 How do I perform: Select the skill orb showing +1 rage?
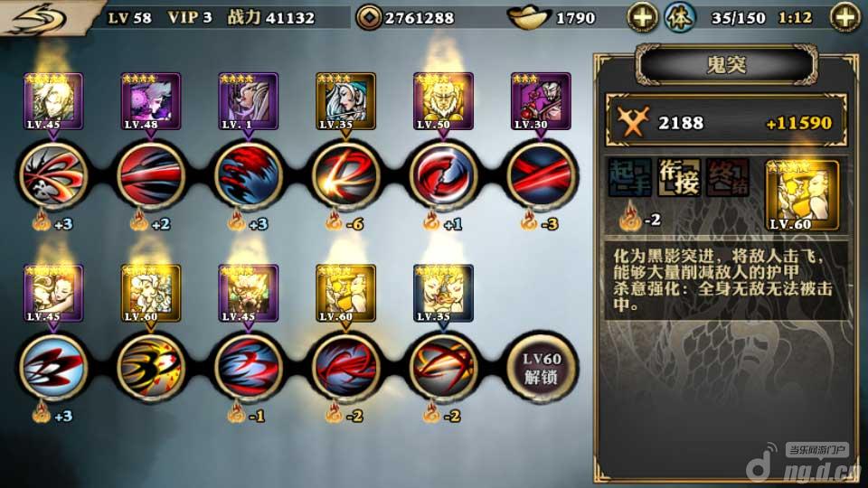coord(443,175)
